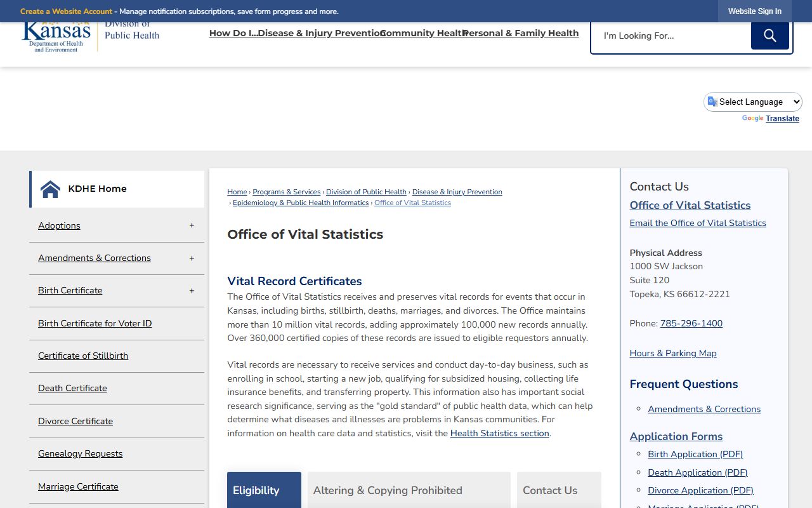812x508 pixels.
Task: Open the Select Language dropdown
Action: click(x=753, y=102)
